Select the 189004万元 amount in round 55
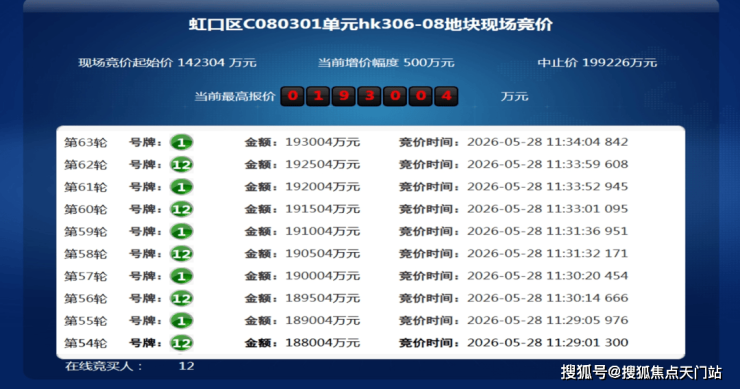 [x=322, y=320]
